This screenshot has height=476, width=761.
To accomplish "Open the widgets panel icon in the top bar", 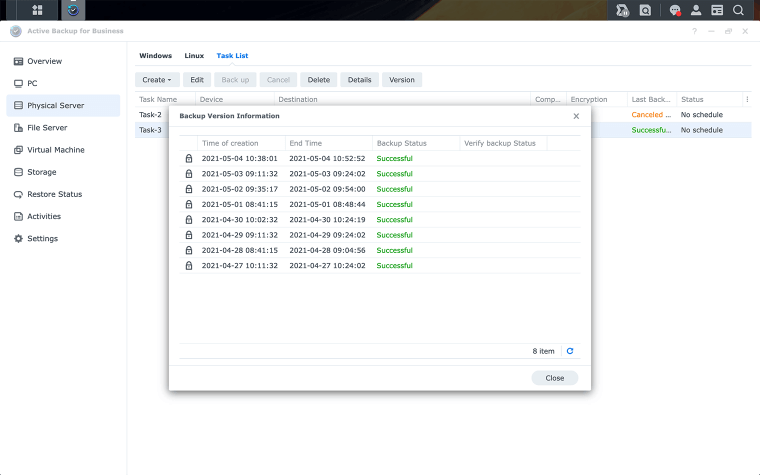I will 717,10.
